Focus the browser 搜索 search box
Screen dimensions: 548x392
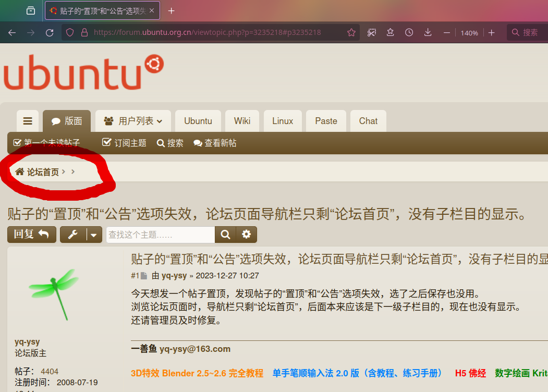[x=527, y=32]
